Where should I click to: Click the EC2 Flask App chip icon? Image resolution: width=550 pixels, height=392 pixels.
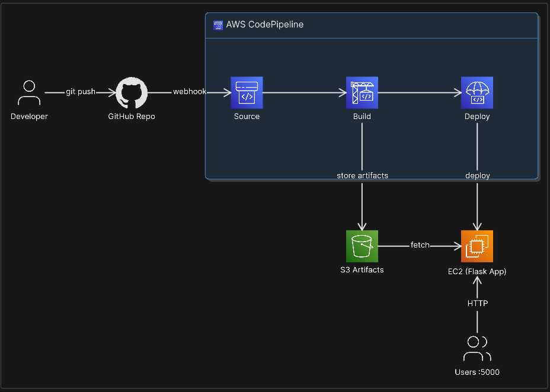[477, 246]
